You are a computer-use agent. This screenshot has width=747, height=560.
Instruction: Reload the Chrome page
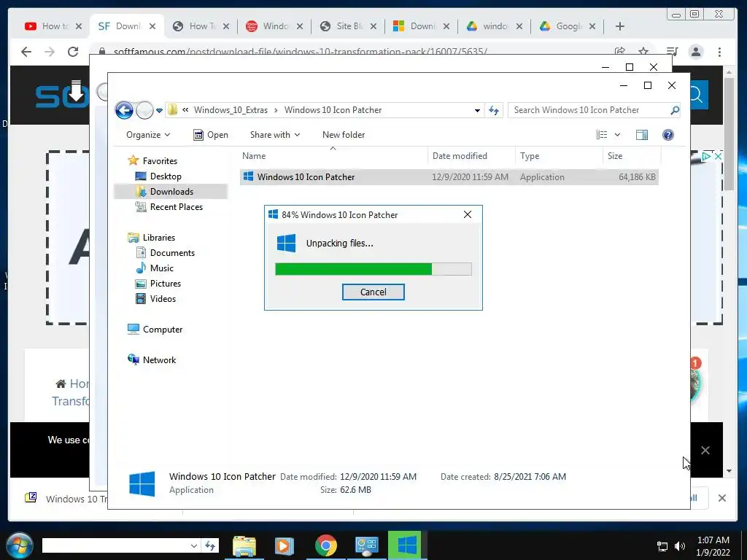73,52
